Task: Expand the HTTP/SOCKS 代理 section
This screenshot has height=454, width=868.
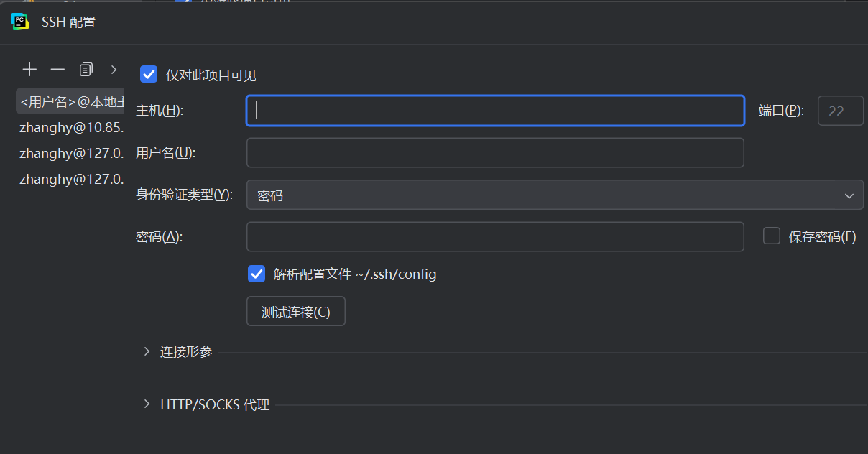Action: tap(147, 404)
